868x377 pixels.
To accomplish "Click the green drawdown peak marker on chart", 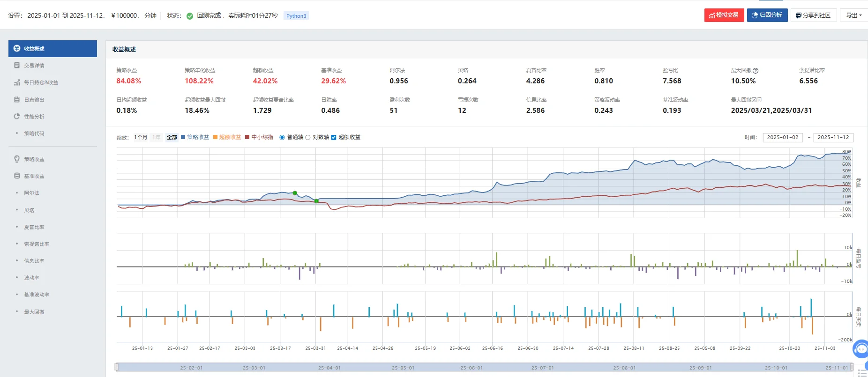I will click(295, 193).
